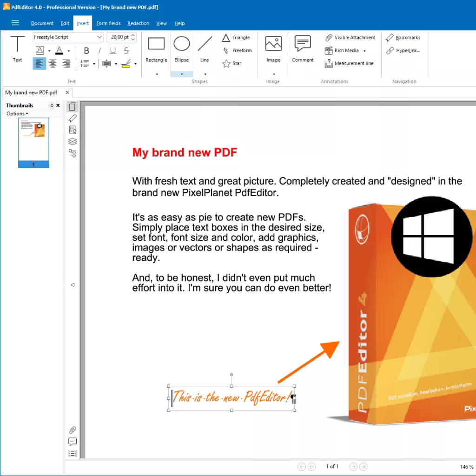Click the text frame border icon
Screen dimensions: 476x476
(40, 50)
